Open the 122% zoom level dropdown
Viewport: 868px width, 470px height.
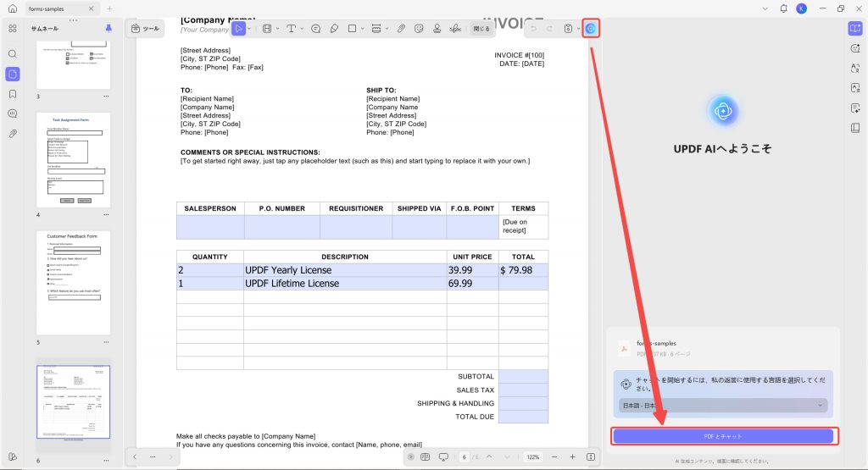[532, 456]
